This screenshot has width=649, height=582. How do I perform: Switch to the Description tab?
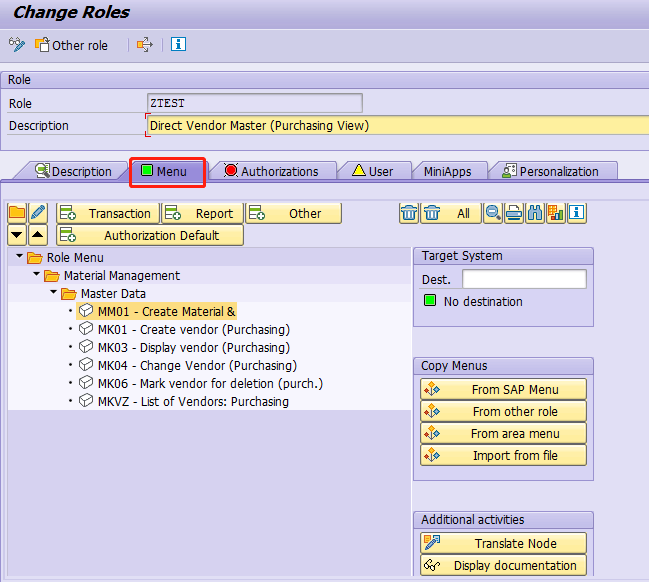[74, 171]
